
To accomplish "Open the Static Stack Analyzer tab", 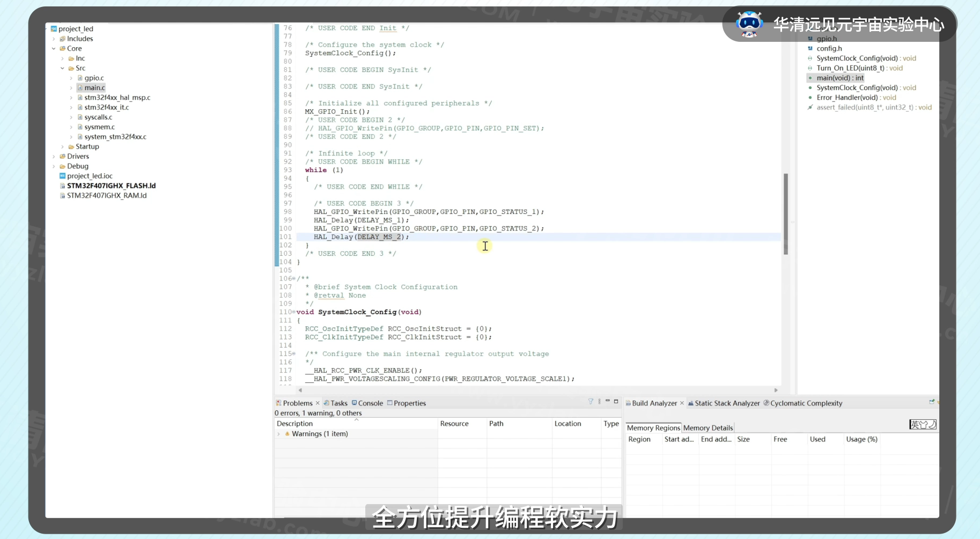I will pyautogui.click(x=724, y=403).
